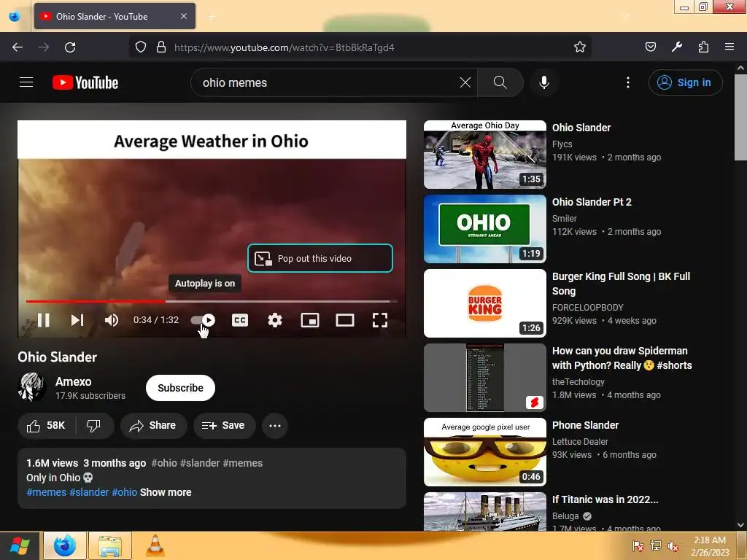Clear the search box text

tap(465, 82)
